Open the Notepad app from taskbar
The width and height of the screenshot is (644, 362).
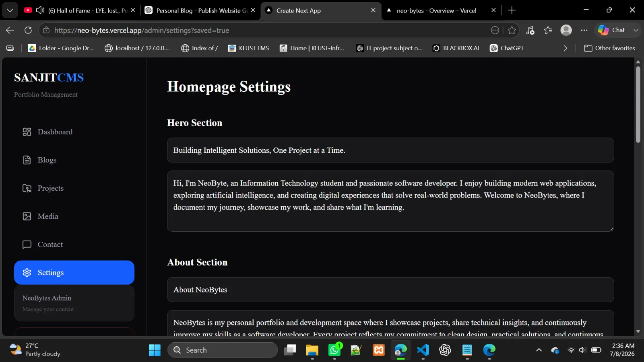click(x=467, y=350)
